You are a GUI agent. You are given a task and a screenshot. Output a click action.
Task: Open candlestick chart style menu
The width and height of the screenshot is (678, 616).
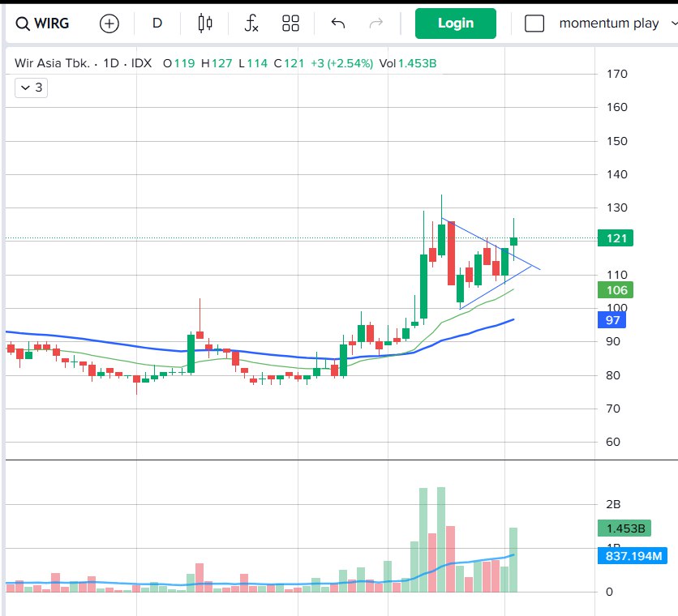tap(205, 24)
